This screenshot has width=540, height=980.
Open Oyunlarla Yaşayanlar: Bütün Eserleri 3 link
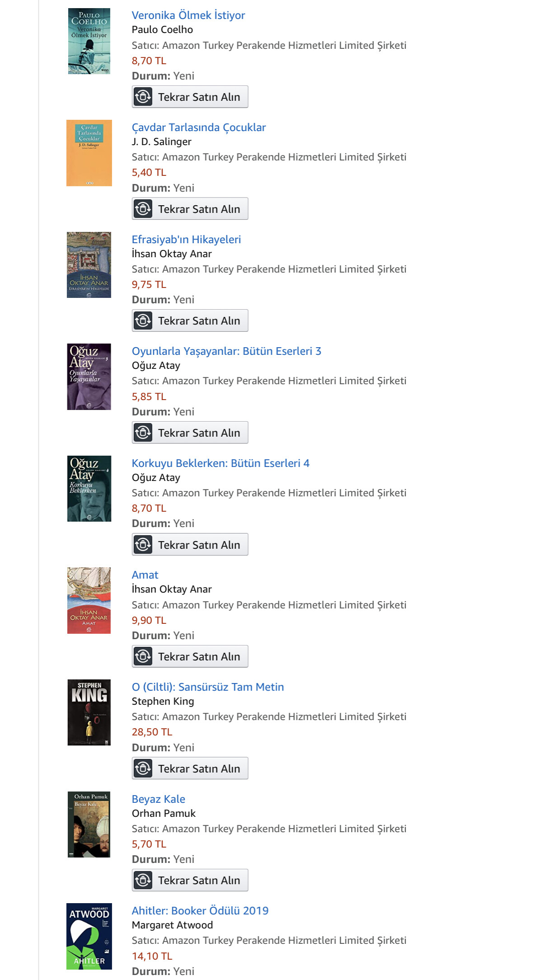226,351
